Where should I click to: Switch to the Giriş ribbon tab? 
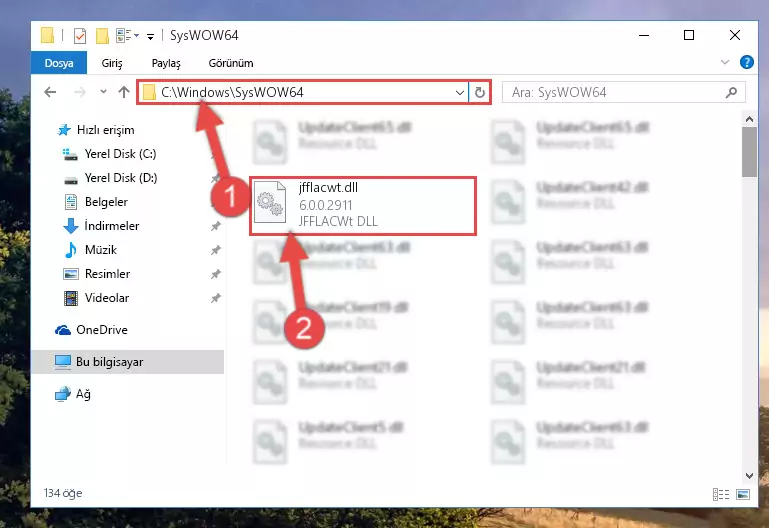[x=112, y=63]
